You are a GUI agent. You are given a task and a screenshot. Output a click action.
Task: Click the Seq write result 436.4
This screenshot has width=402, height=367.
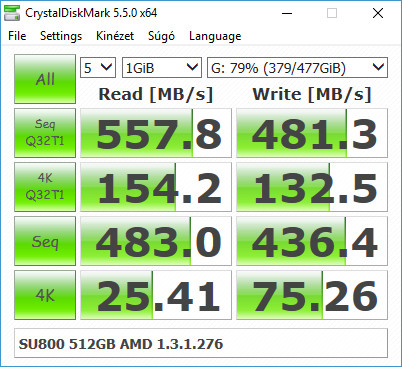coord(312,241)
